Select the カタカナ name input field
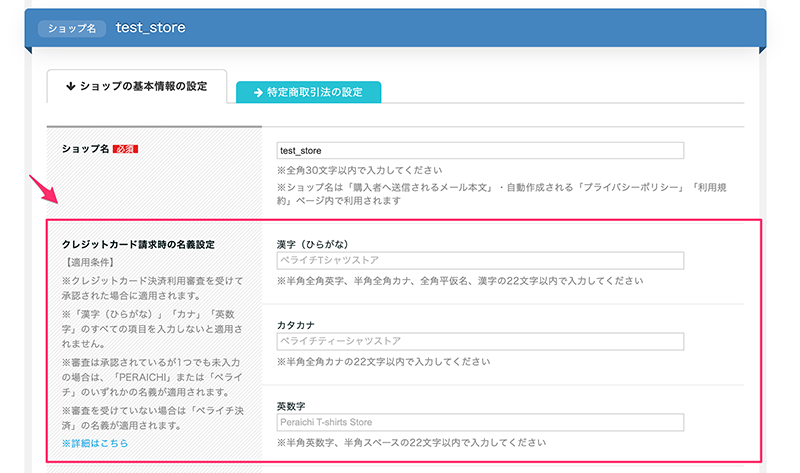 pos(480,342)
